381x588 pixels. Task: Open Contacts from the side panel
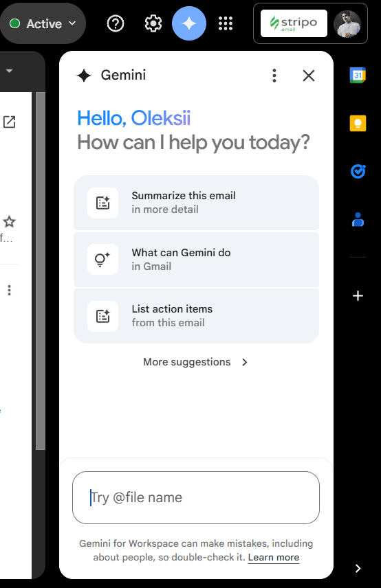[x=358, y=220]
